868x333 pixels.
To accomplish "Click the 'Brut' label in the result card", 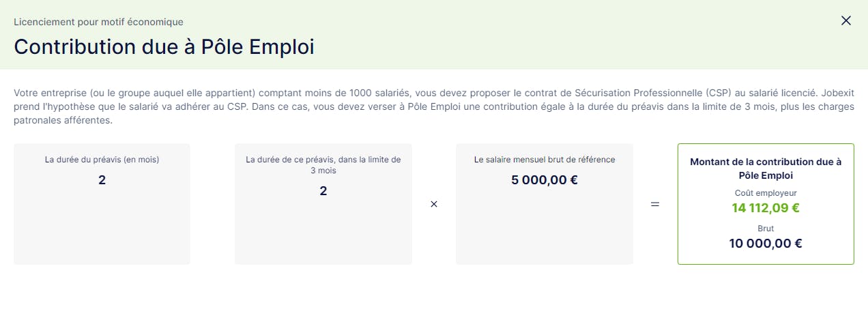I will point(766,229).
